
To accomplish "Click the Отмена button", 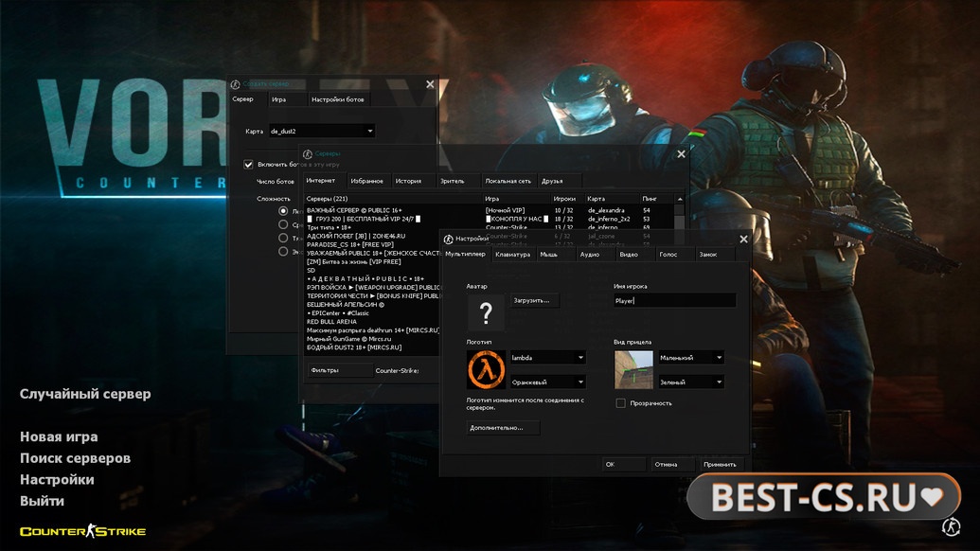I will pyautogui.click(x=673, y=464).
